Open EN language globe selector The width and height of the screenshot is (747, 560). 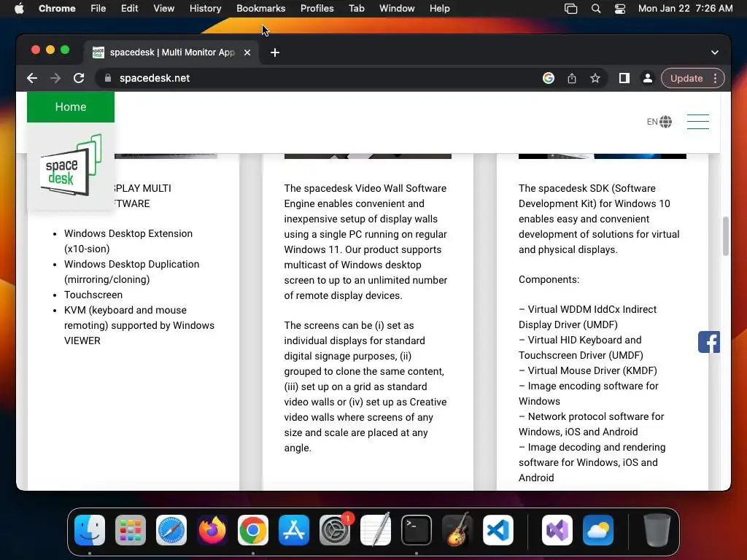659,122
